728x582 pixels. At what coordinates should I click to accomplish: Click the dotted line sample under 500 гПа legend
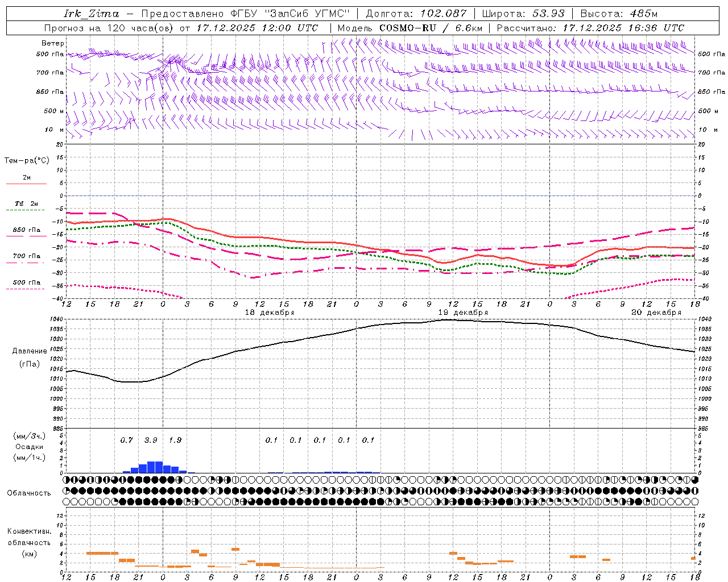(x=25, y=289)
